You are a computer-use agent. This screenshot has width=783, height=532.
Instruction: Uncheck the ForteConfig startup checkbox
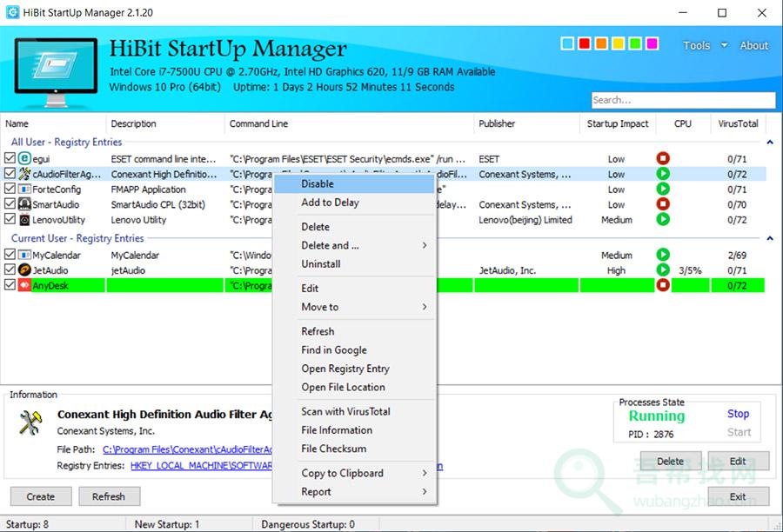click(10, 190)
